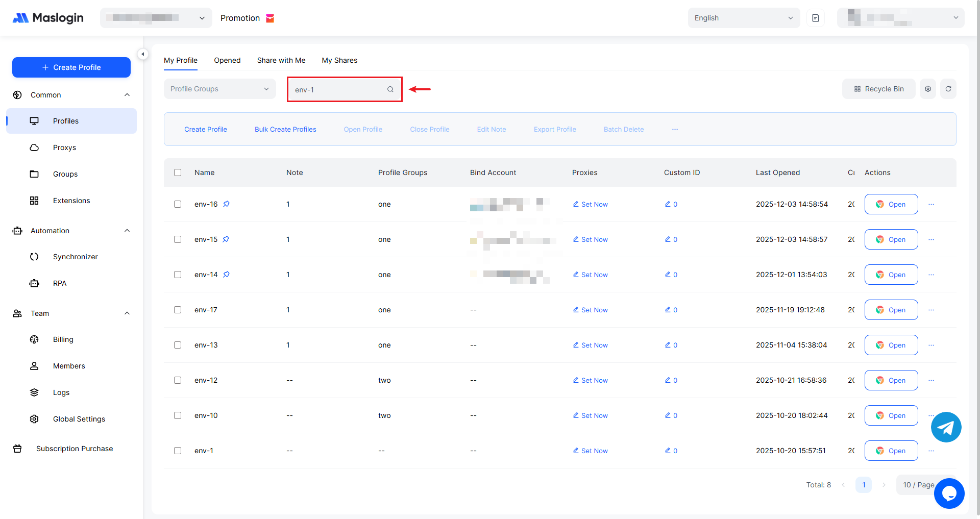Click Custom ID edit icon for env-17
980x519 pixels.
click(x=668, y=310)
